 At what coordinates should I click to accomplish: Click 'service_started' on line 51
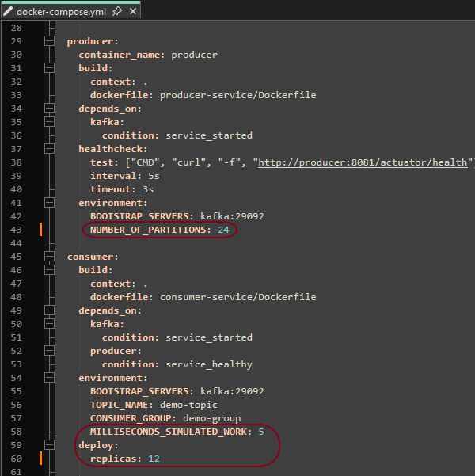[209, 337]
